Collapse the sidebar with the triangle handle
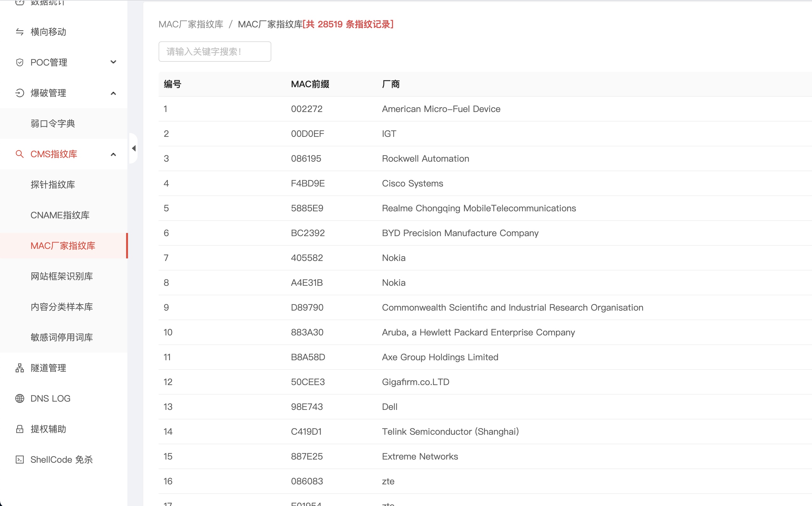Image resolution: width=812 pixels, height=506 pixels. (x=134, y=148)
